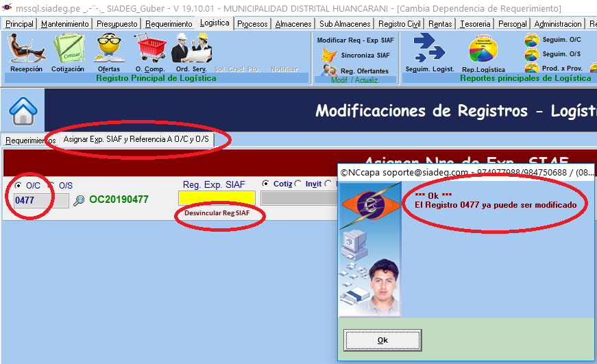Open the Recepción icon in Logística ribbon
597x364 pixels.
(26, 49)
